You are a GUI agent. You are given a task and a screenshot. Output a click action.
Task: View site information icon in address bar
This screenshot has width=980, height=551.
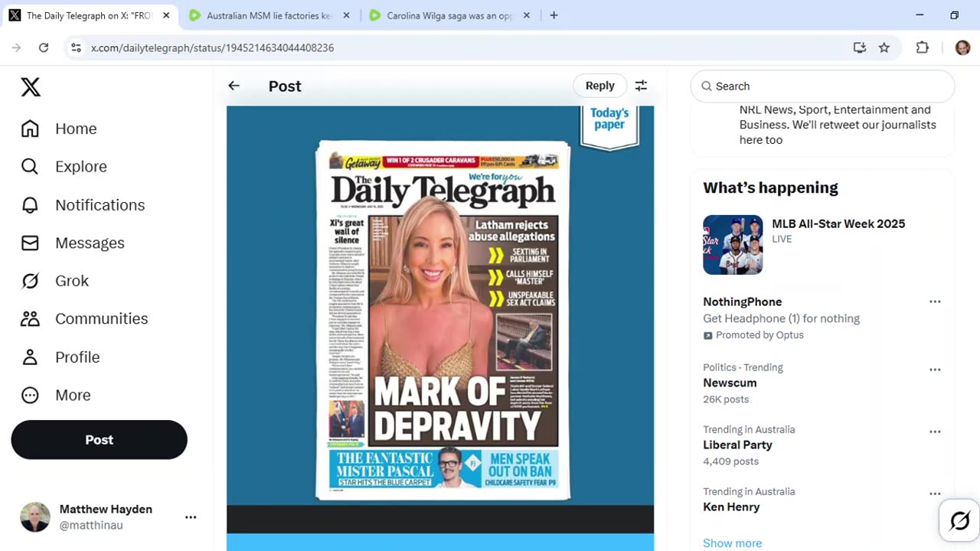(76, 47)
